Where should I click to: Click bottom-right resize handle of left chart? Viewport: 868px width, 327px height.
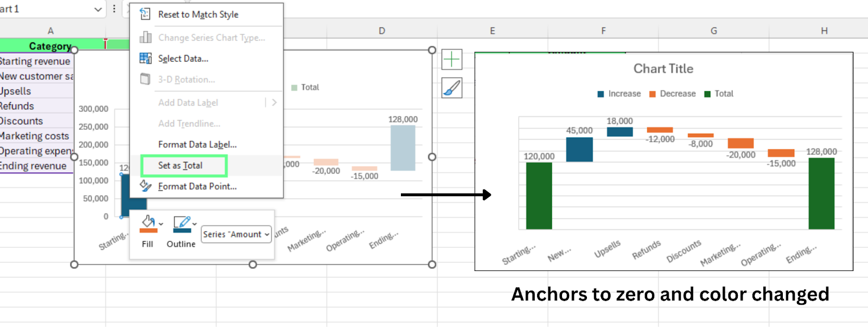tap(432, 265)
